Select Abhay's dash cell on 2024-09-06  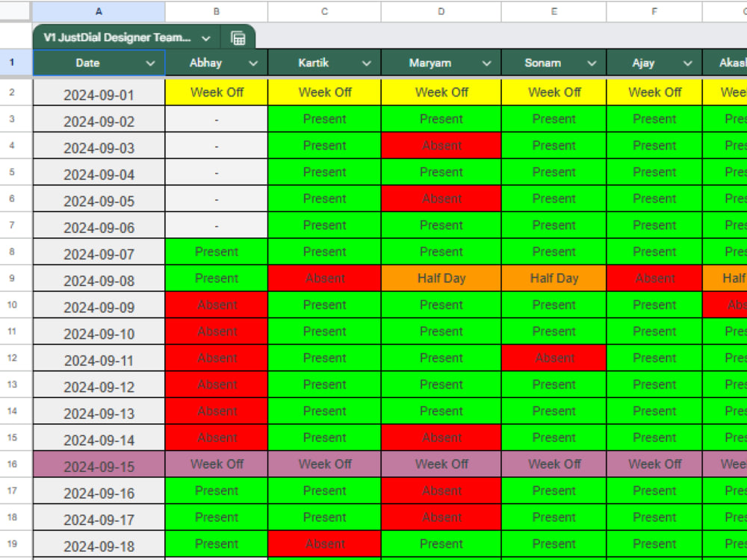point(217,225)
